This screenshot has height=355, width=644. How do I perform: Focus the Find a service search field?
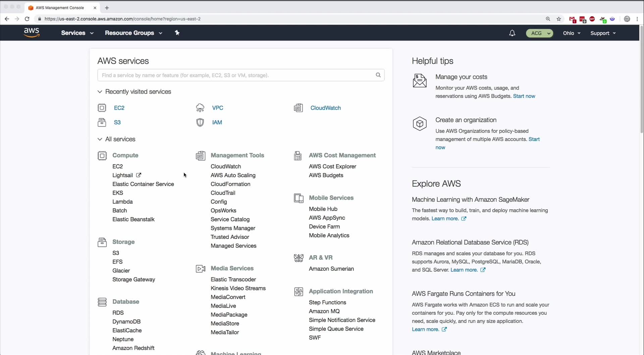point(236,75)
